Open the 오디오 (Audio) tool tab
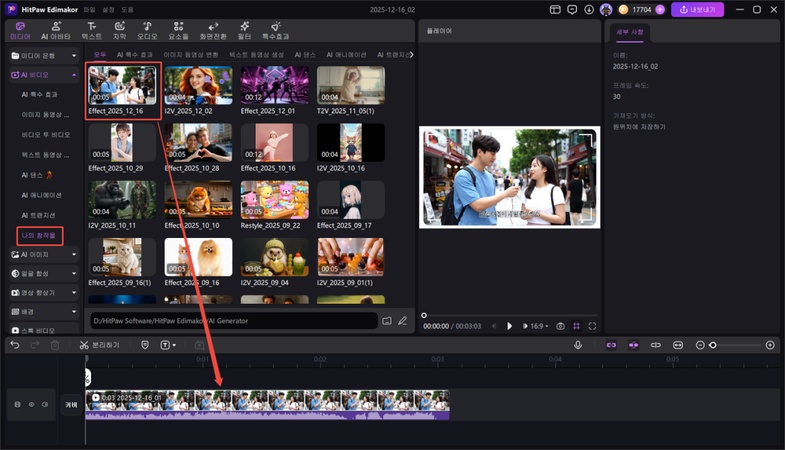785x450 pixels. [x=147, y=30]
